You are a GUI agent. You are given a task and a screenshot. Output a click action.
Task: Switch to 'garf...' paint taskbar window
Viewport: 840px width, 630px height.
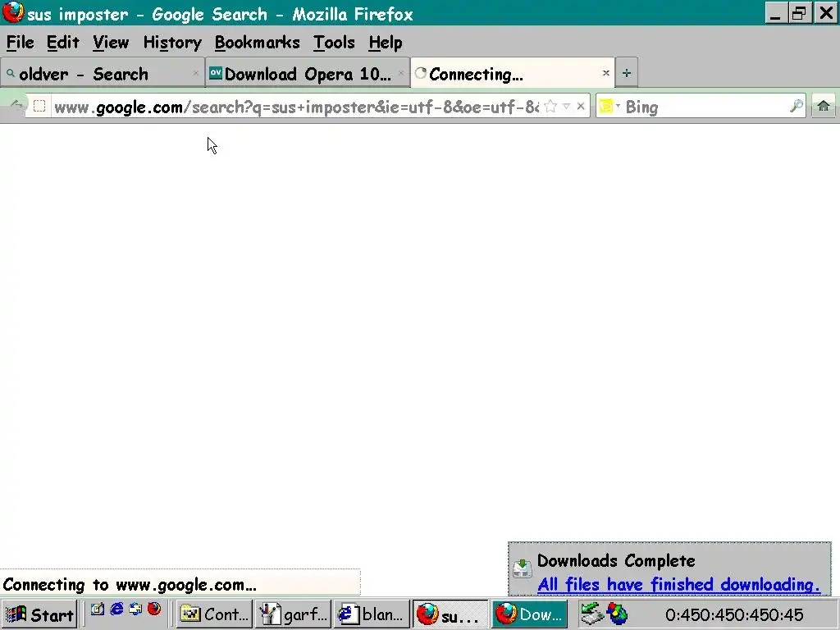pos(293,614)
